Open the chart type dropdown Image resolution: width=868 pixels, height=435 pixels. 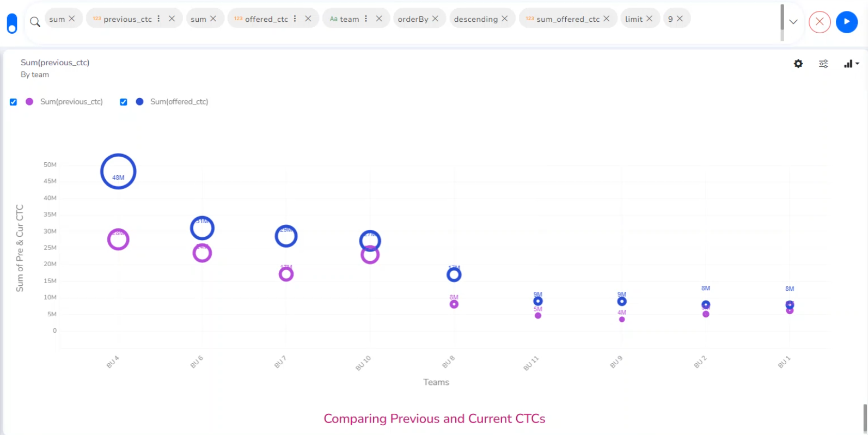tap(851, 64)
